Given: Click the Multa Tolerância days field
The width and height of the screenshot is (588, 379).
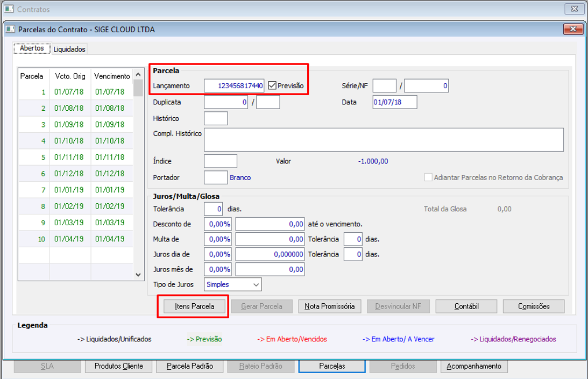Looking at the screenshot, I should pyautogui.click(x=353, y=239).
